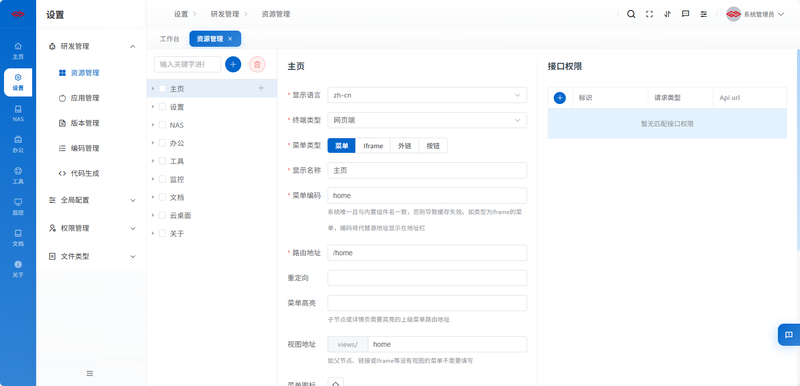Select the Iframe menu type button
The image size is (800, 386).
(x=373, y=146)
